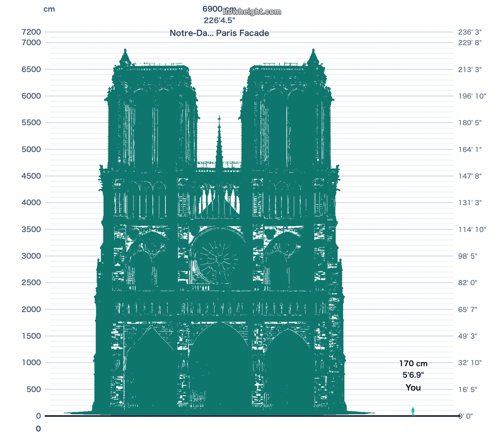
Task: Click the '4500' axis value
Action: (31, 176)
